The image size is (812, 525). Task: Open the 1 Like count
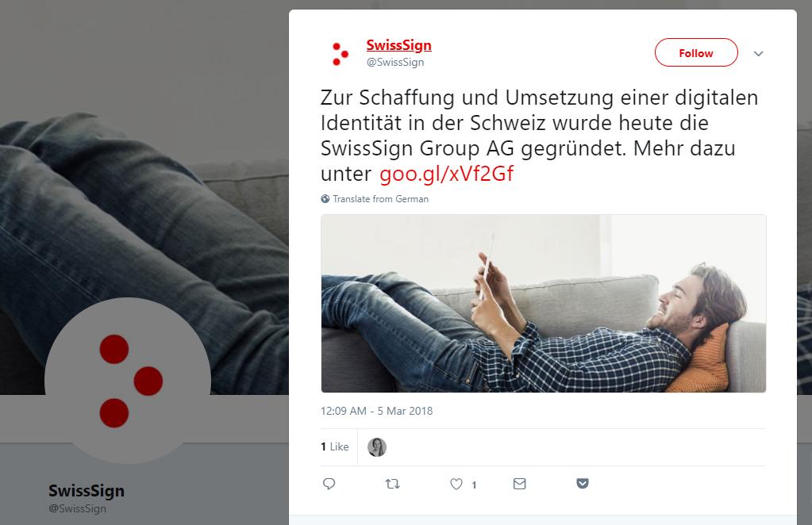click(334, 446)
